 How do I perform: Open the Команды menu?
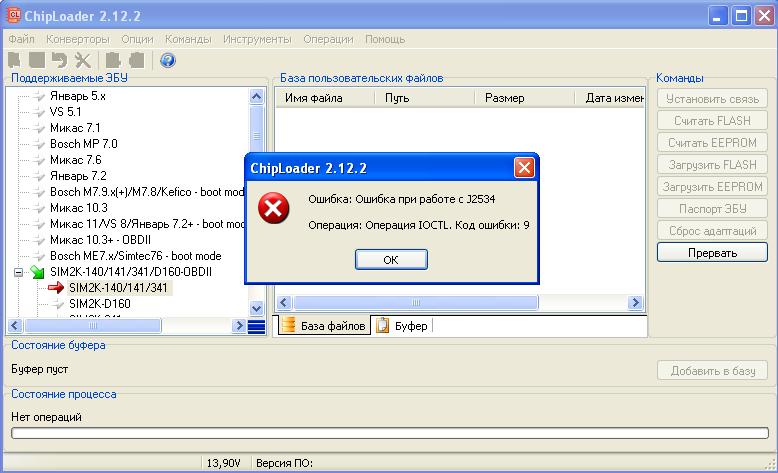188,39
